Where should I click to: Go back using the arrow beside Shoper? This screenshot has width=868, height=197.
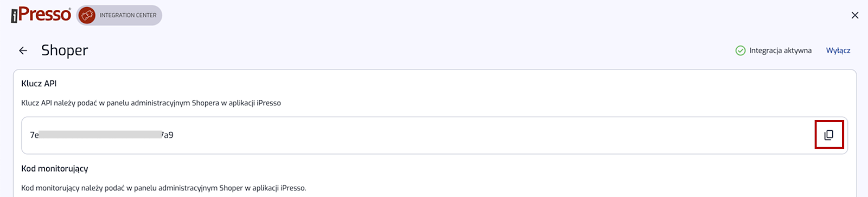23,50
